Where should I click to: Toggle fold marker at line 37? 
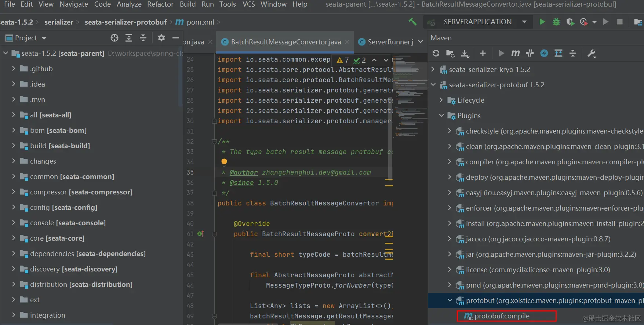215,193
